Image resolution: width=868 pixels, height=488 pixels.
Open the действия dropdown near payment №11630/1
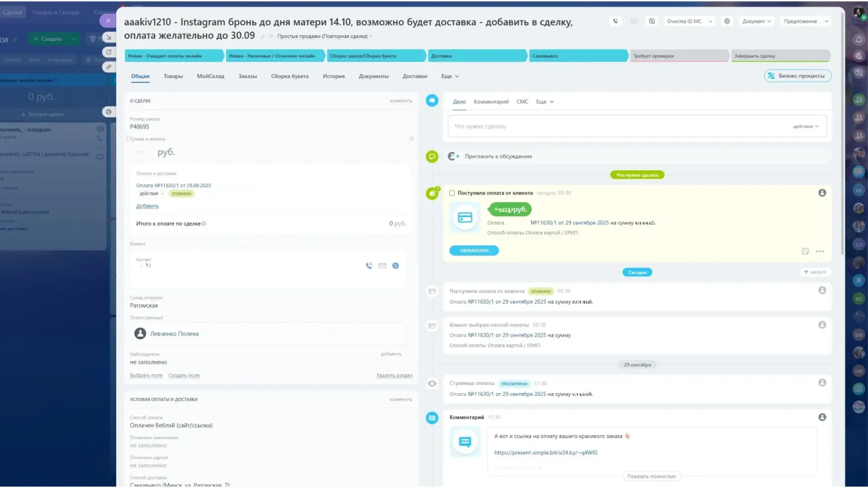click(x=149, y=193)
